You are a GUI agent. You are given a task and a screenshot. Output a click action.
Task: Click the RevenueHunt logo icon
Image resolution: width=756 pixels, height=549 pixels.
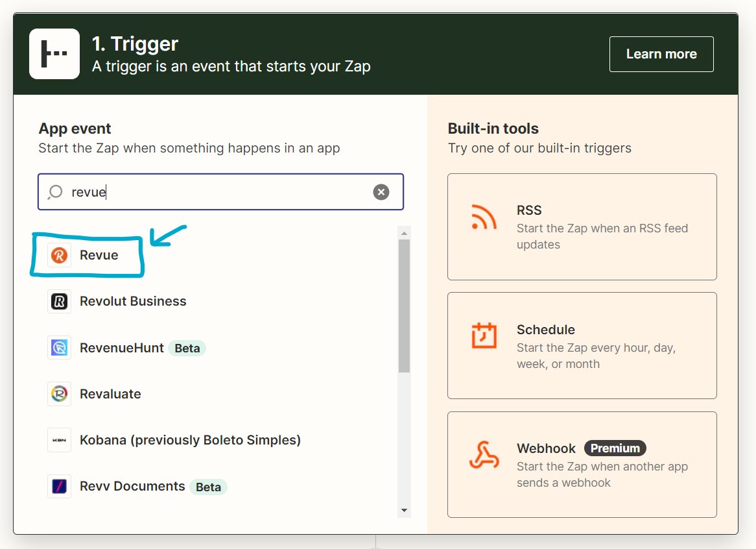click(59, 348)
